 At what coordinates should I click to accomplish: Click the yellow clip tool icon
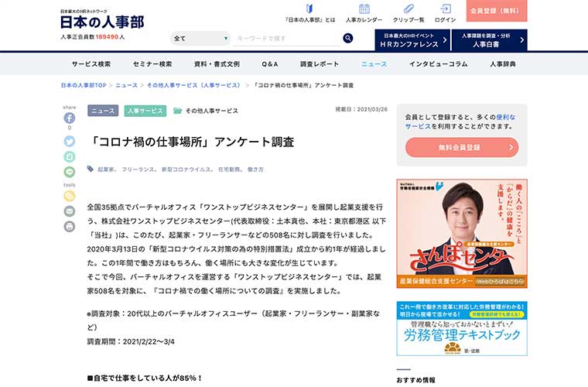coord(70,196)
